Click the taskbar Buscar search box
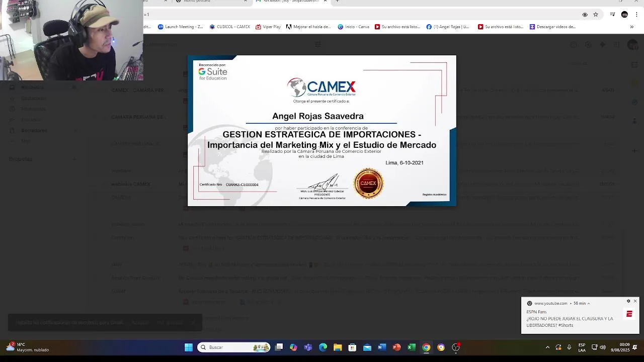 coord(233,347)
